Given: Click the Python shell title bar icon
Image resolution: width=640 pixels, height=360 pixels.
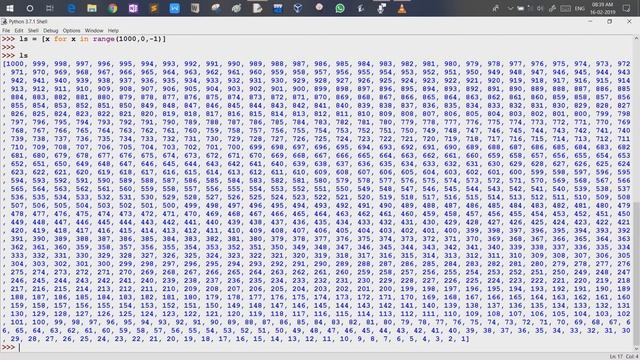Looking at the screenshot, I should [4, 21].
